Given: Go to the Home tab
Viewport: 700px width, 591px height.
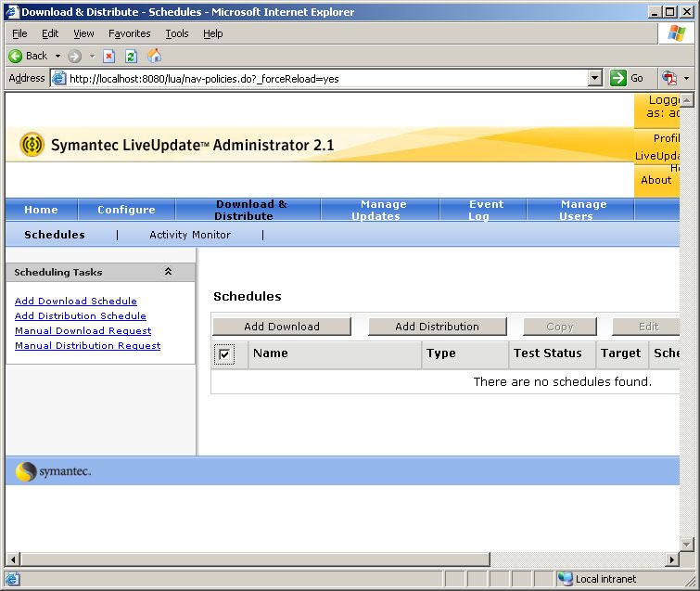Looking at the screenshot, I should [x=41, y=210].
